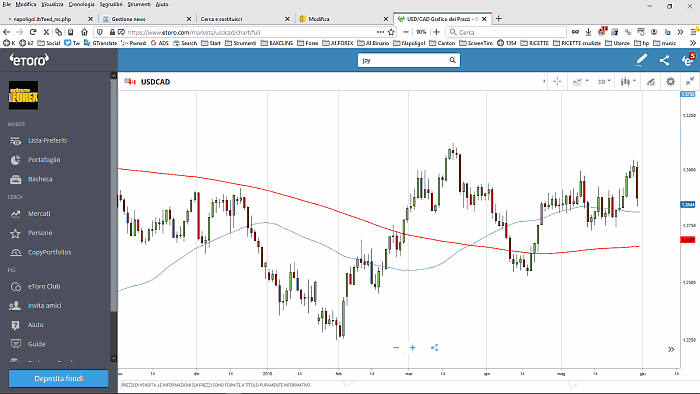Open the candlestick chart type dropdown
Screen dimensions: 700x394
pyautogui.click(x=628, y=82)
